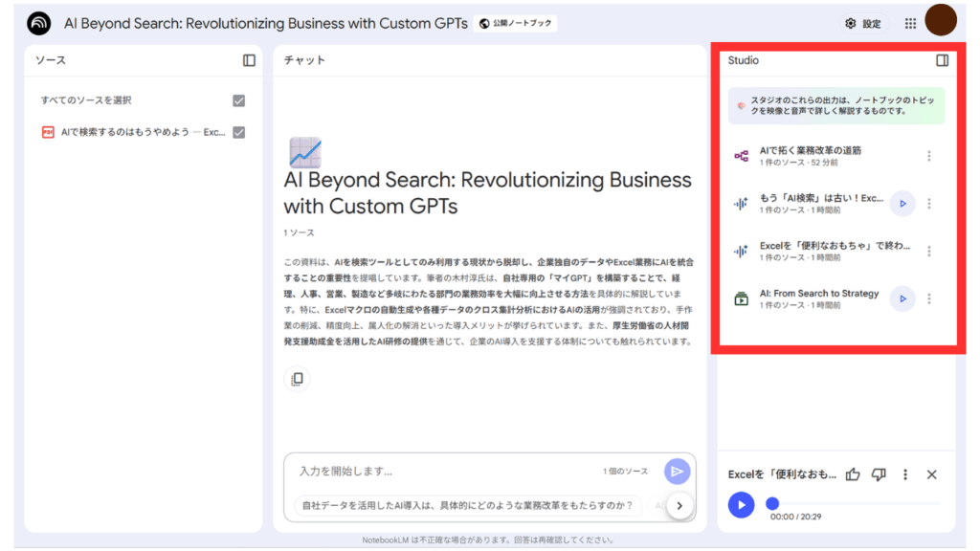Copy the notebook summary with the copy icon

297,379
